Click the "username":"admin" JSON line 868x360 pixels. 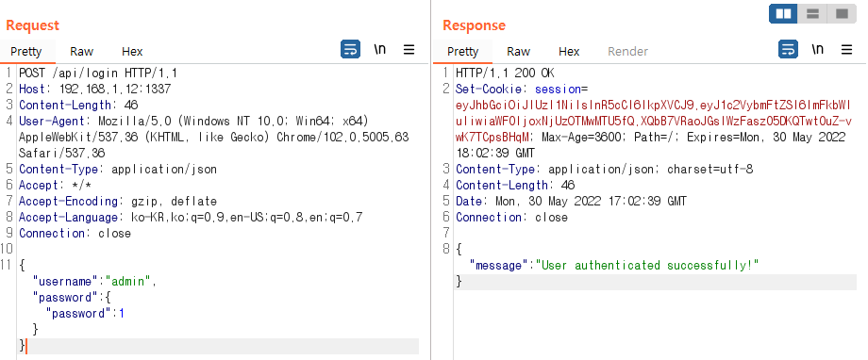tap(94, 282)
